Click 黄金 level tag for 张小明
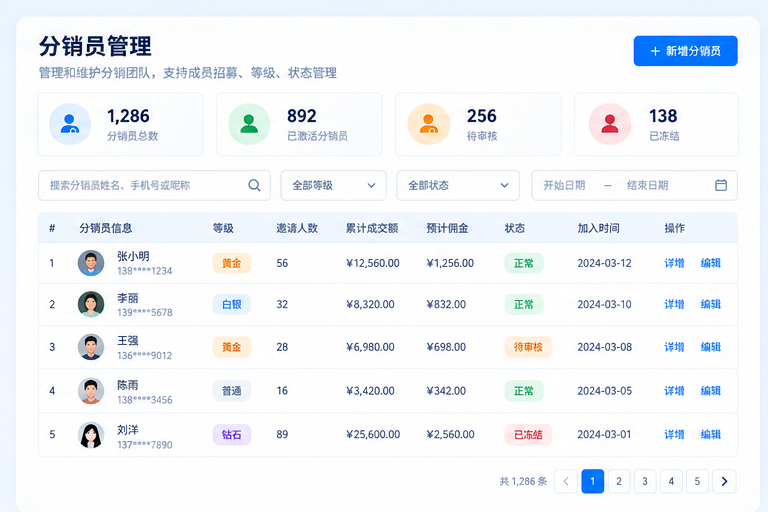Image resolution: width=768 pixels, height=512 pixels. coord(232,263)
